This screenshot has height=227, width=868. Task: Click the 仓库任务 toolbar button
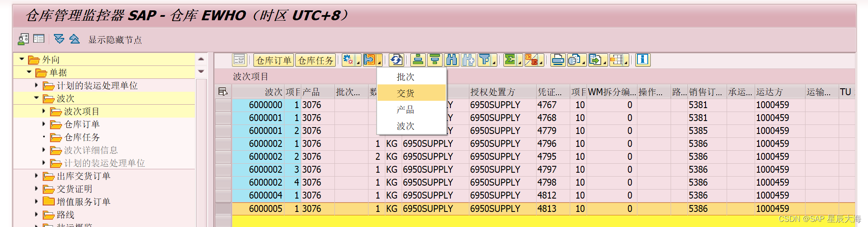pos(316,60)
